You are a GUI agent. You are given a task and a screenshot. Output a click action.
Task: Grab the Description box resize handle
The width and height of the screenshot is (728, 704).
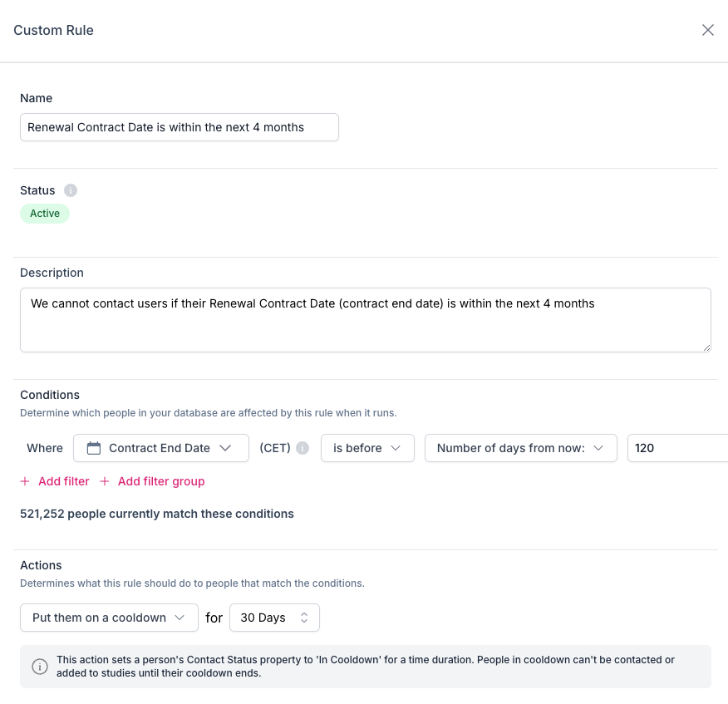coord(706,347)
